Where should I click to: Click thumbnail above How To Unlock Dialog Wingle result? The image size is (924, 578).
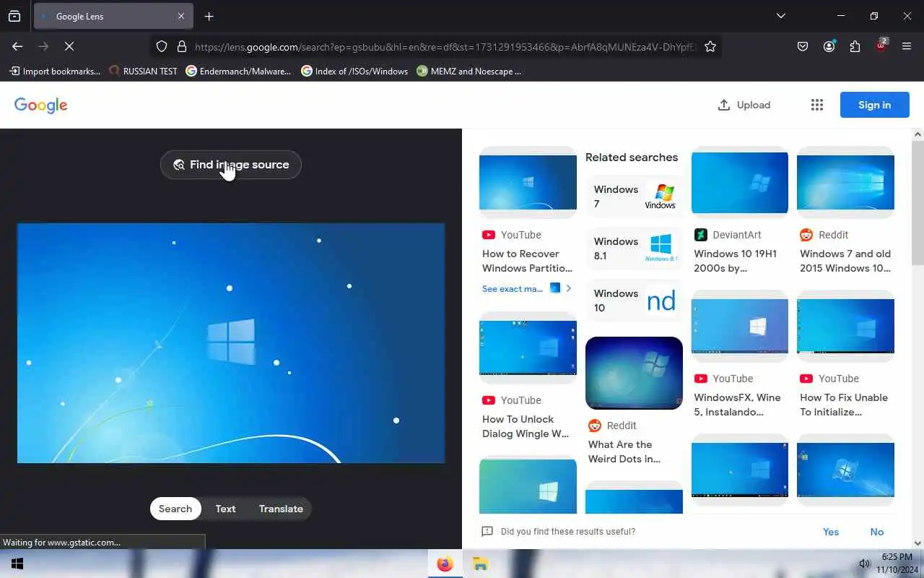click(x=528, y=348)
